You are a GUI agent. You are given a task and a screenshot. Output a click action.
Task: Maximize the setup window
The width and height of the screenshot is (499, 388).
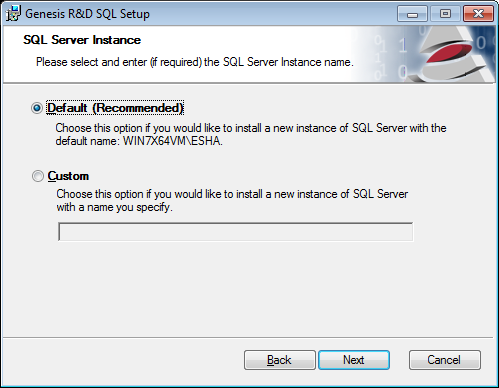point(445,14)
